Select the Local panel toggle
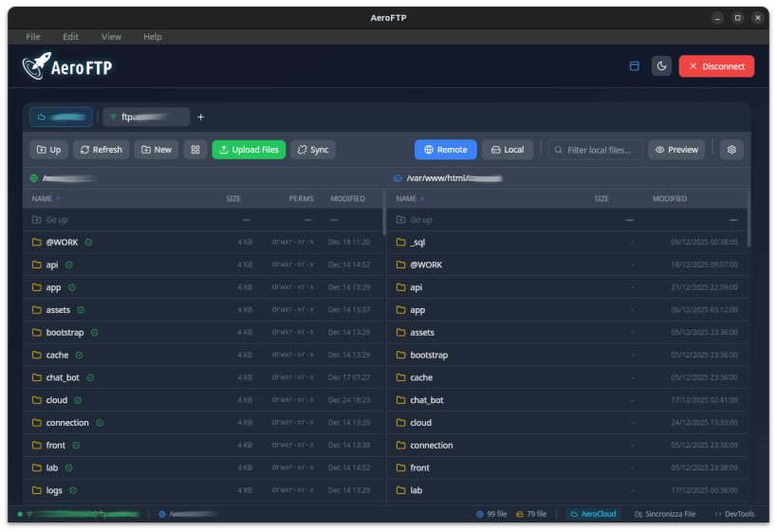 click(x=508, y=150)
